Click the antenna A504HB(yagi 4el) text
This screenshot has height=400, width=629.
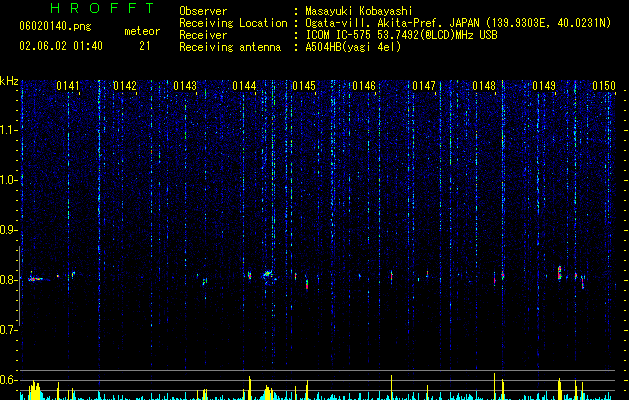click(353, 47)
